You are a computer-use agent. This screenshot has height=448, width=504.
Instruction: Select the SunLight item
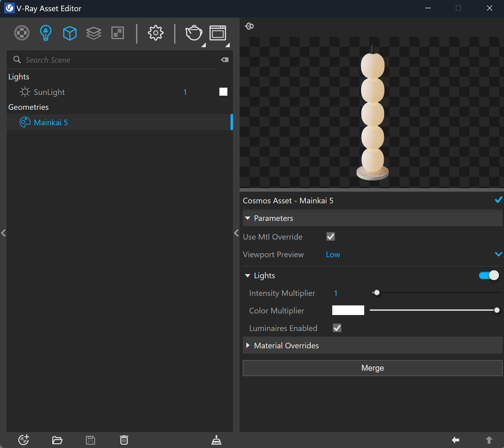(120, 92)
